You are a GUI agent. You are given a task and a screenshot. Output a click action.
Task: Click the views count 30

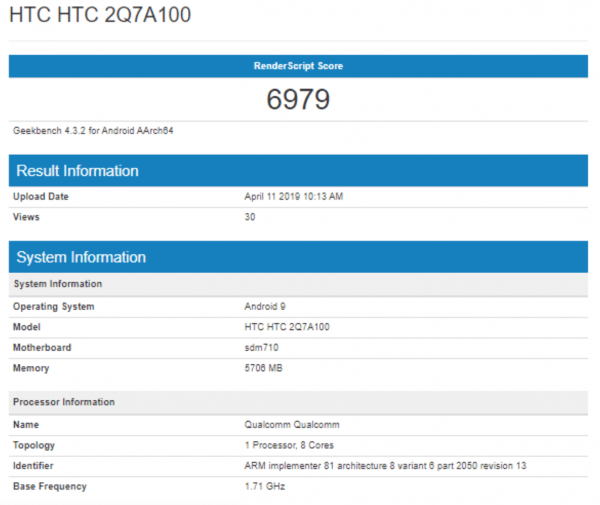250,217
